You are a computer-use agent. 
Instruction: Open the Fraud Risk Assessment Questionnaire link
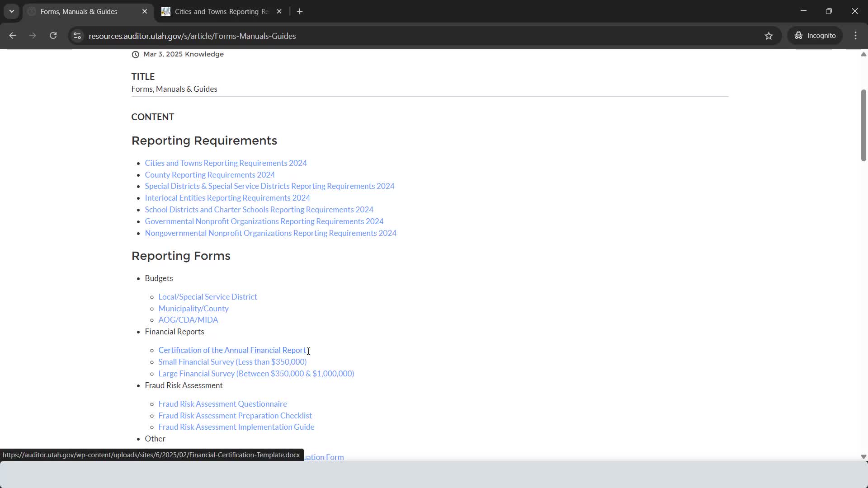coord(222,404)
